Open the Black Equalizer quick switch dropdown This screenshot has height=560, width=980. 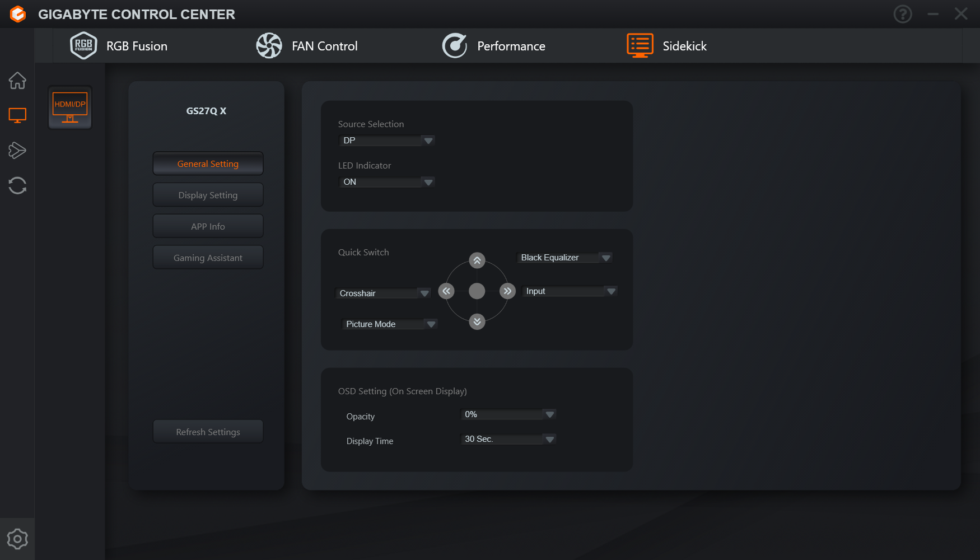pyautogui.click(x=564, y=258)
